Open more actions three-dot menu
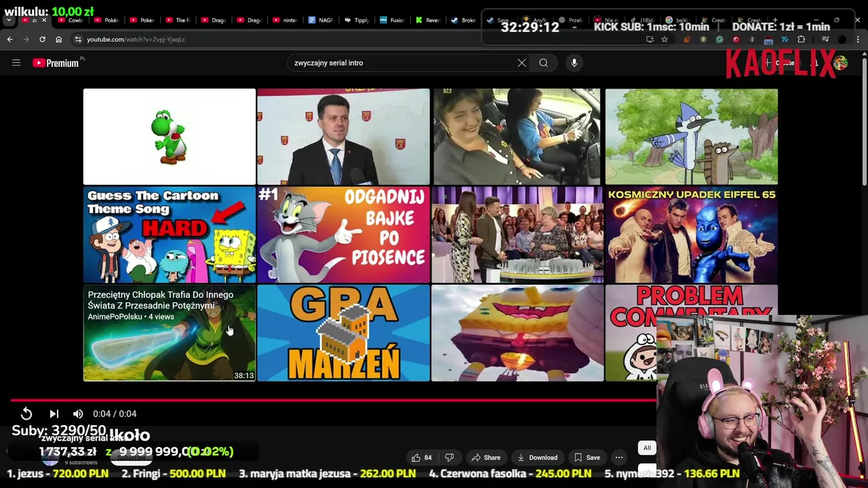The image size is (868, 488). (x=618, y=457)
